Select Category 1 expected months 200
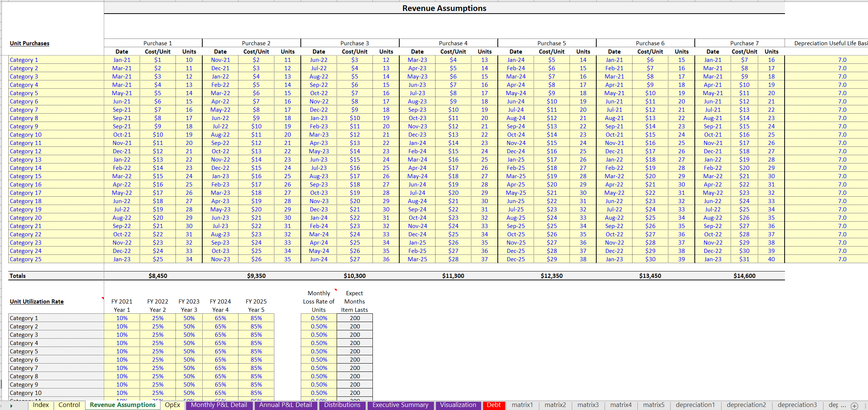Image resolution: width=868 pixels, height=410 pixels. click(355, 318)
